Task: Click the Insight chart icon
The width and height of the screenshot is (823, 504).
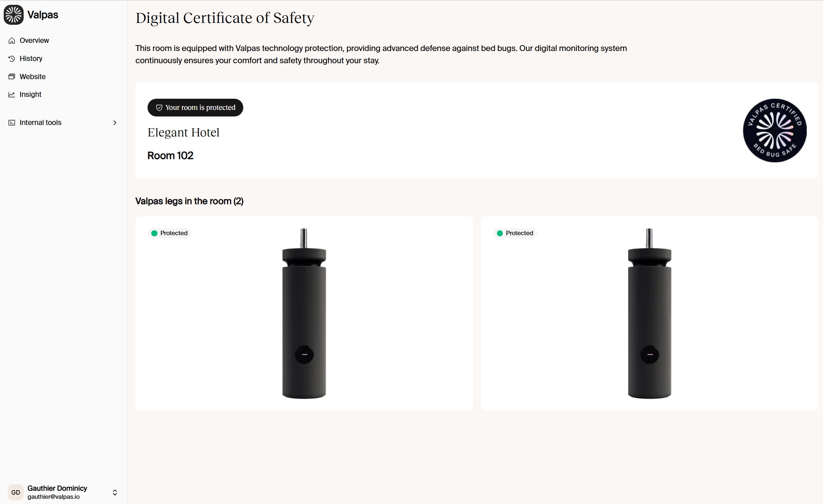Action: 12,95
